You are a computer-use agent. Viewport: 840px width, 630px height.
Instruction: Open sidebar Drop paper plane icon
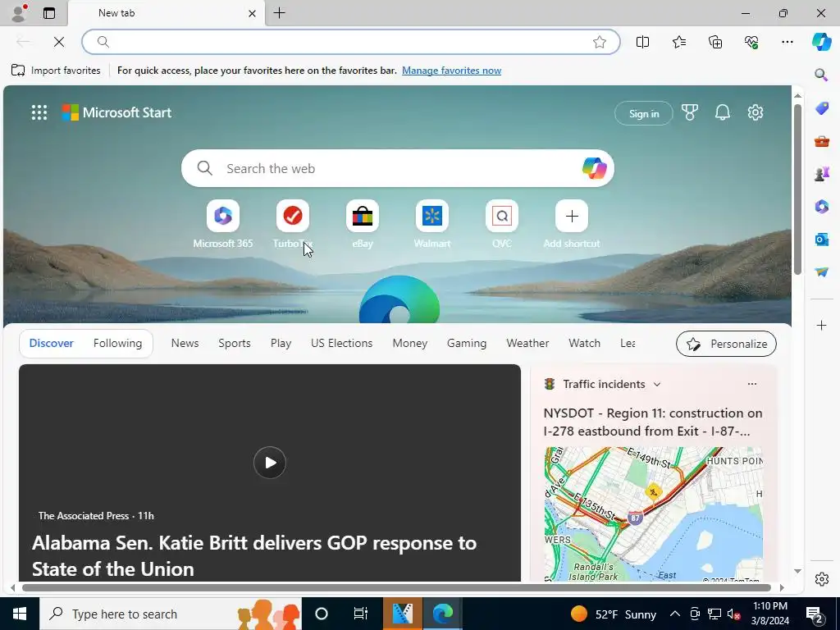click(x=822, y=272)
